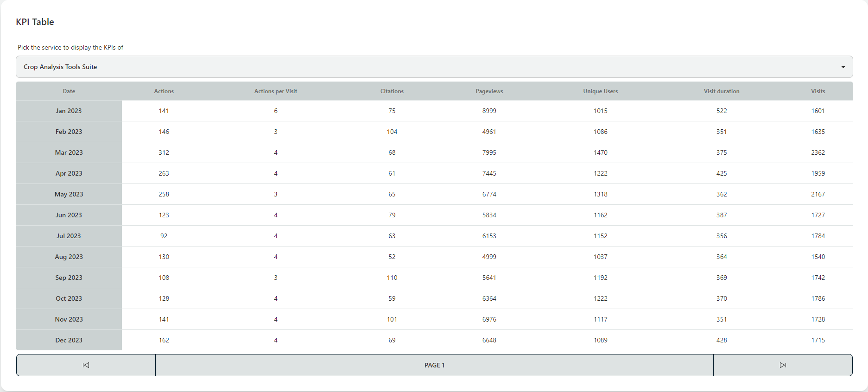Click the Actions value 263 for Apr 2023

tap(164, 173)
